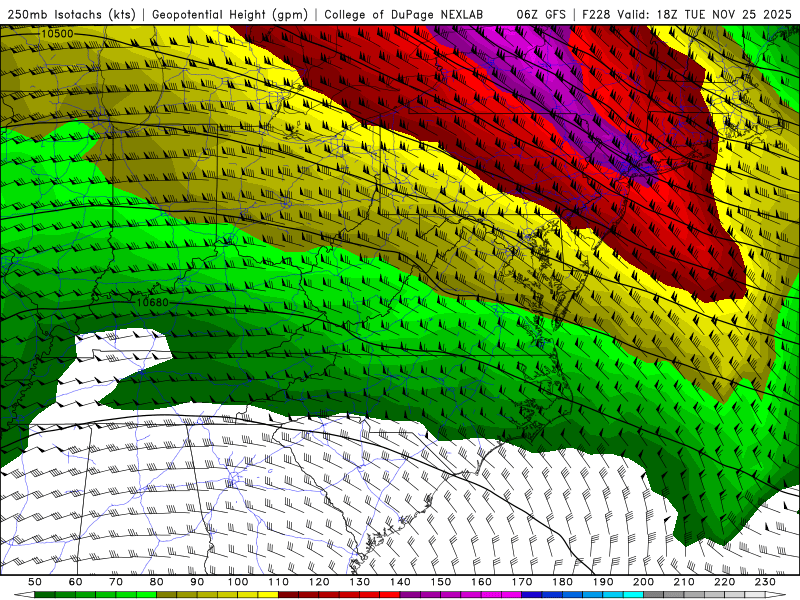Click the 130 label on the color scale
Screen dimensions: 800x600
pos(360,582)
